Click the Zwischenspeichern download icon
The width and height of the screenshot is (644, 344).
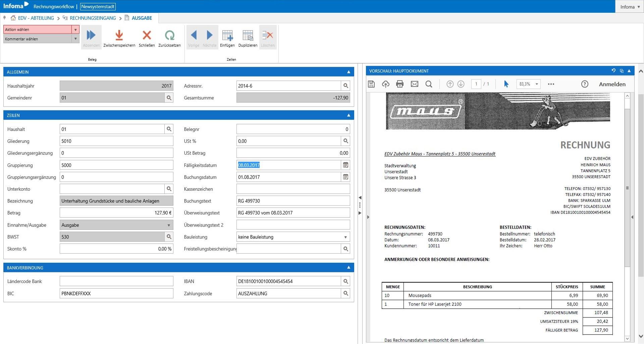(119, 36)
